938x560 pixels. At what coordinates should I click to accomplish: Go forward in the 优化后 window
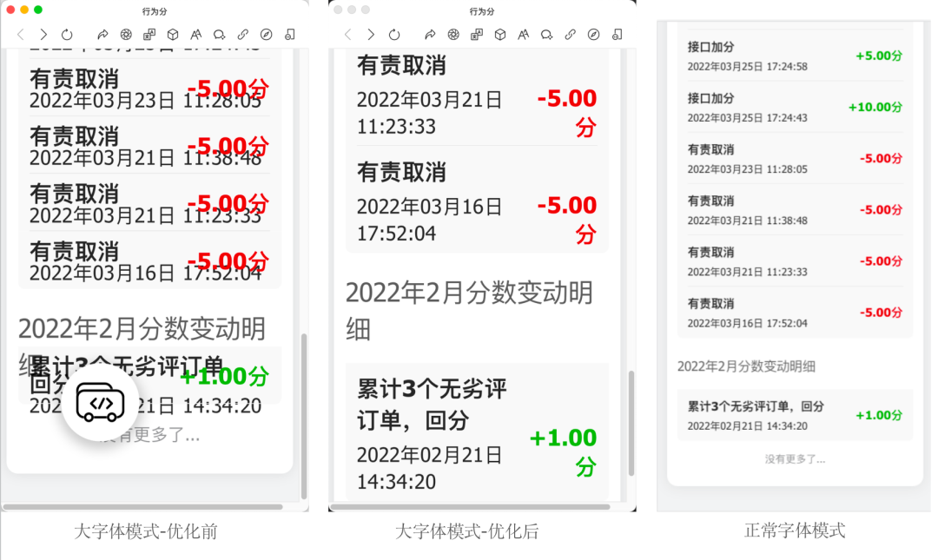[x=370, y=35]
